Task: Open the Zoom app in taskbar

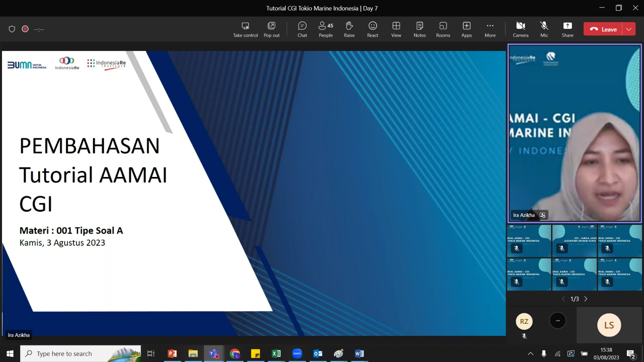Action: pos(297,354)
